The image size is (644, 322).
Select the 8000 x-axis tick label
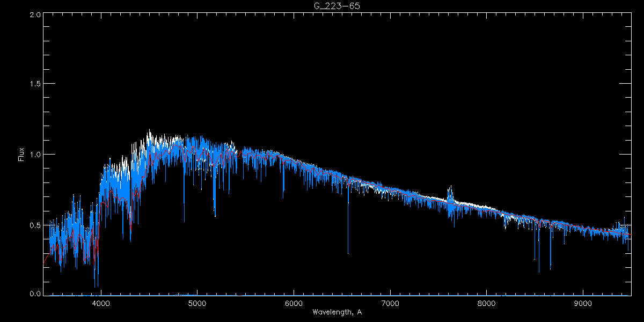[486, 303]
